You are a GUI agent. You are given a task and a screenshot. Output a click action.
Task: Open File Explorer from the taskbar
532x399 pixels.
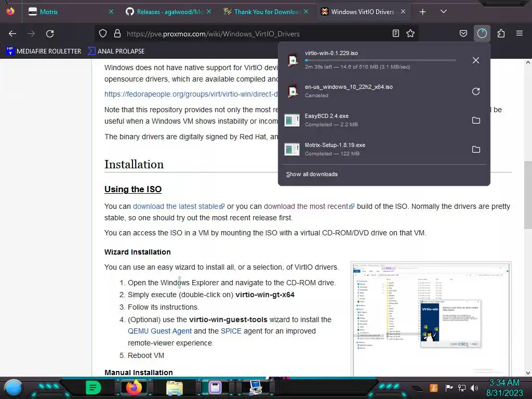(x=175, y=388)
